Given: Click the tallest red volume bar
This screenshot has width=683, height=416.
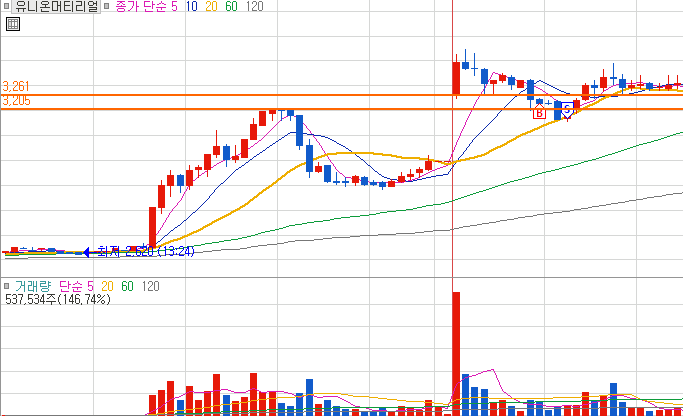Looking at the screenshot, I should pyautogui.click(x=456, y=354).
